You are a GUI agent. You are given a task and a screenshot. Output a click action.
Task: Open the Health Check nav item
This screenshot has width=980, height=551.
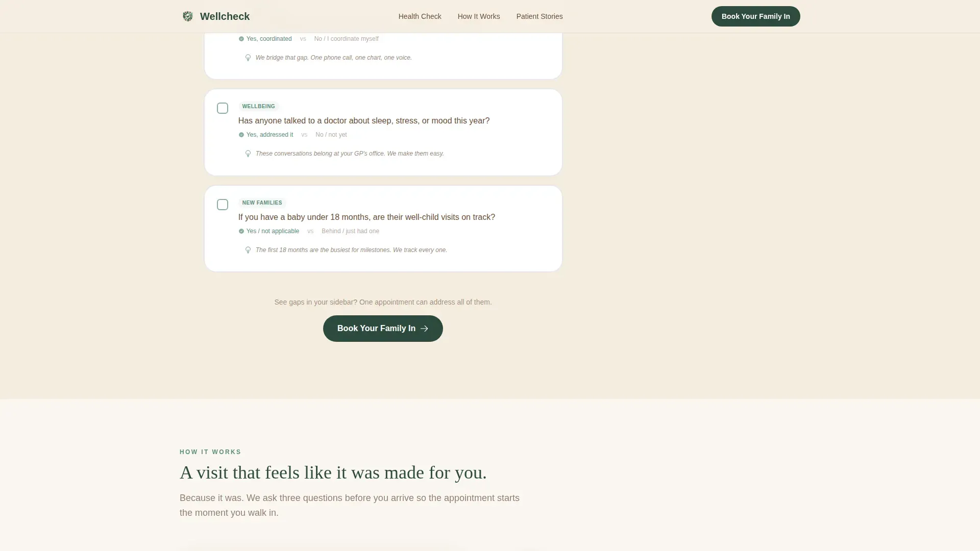(420, 16)
